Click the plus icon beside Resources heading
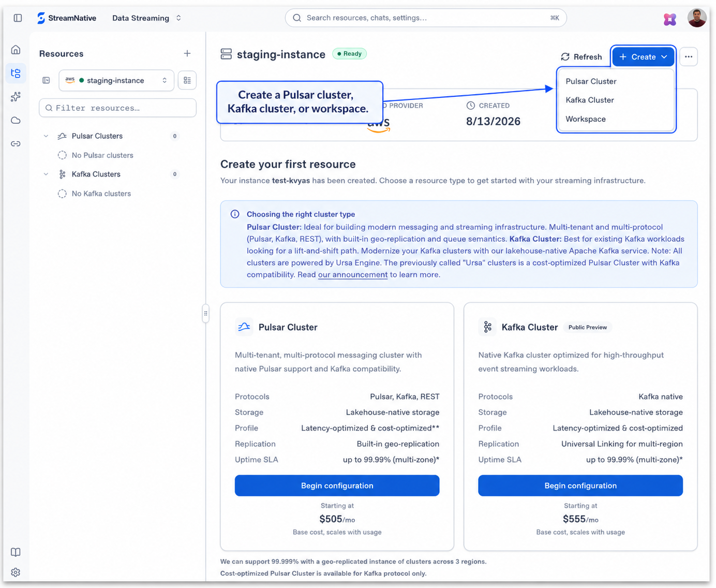716x588 pixels. (x=187, y=53)
